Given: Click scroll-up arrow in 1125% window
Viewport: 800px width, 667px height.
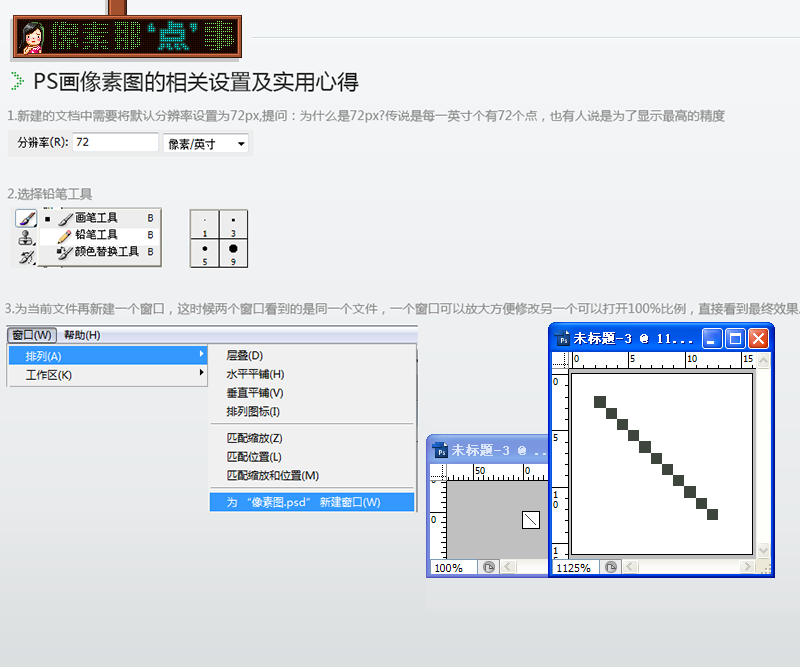Looking at the screenshot, I should 764,361.
